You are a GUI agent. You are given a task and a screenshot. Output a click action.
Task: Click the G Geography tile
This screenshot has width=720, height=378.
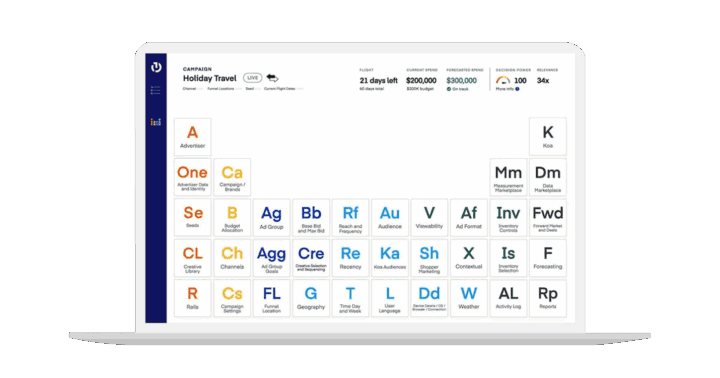[311, 298]
